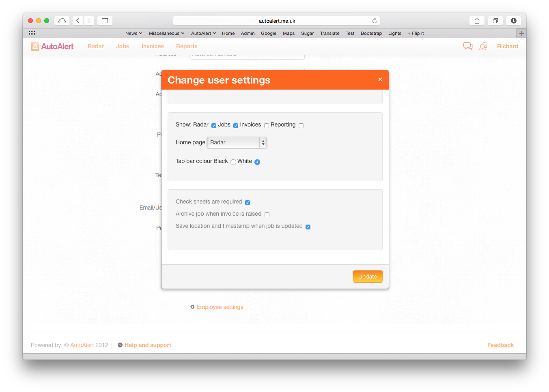Click the AutoAlert logo

[x=52, y=46]
